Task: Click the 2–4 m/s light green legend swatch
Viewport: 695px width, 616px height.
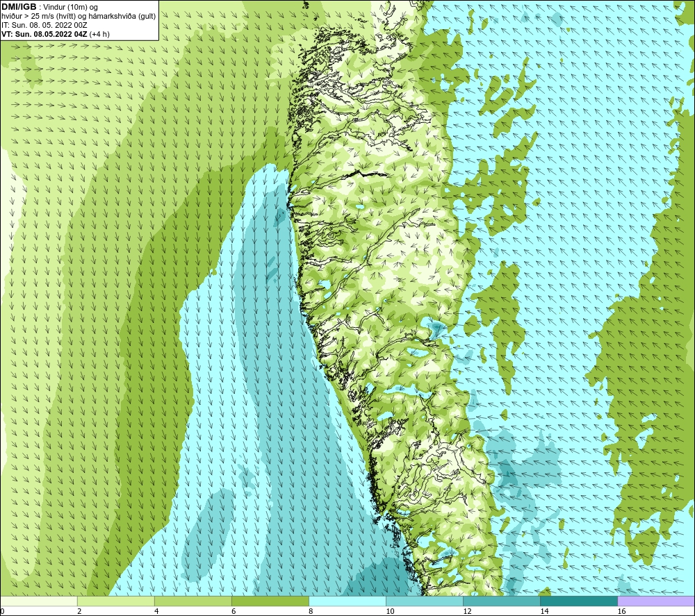Action: [116, 601]
